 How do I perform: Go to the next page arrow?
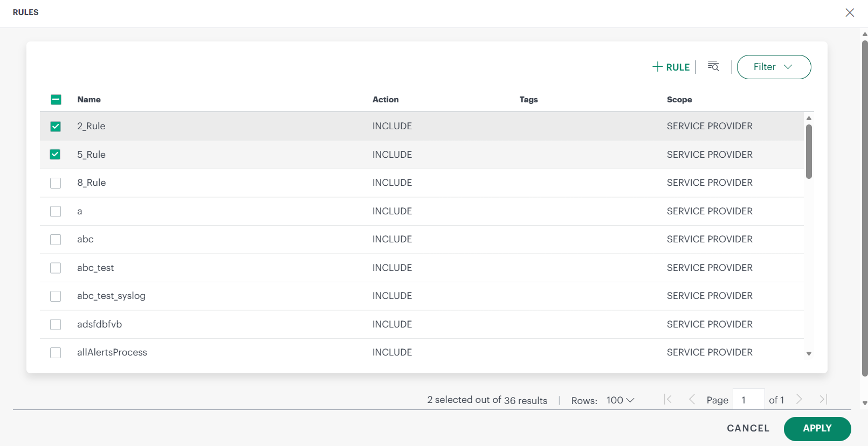pos(799,399)
